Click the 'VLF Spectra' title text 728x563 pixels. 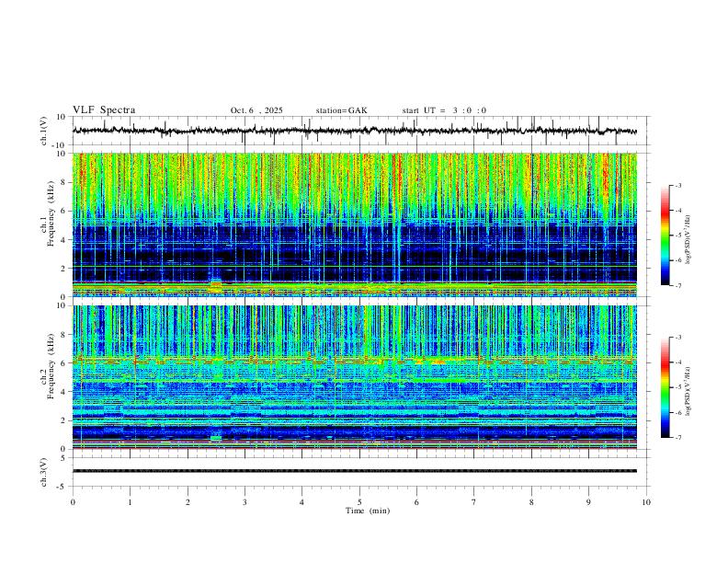(x=104, y=110)
